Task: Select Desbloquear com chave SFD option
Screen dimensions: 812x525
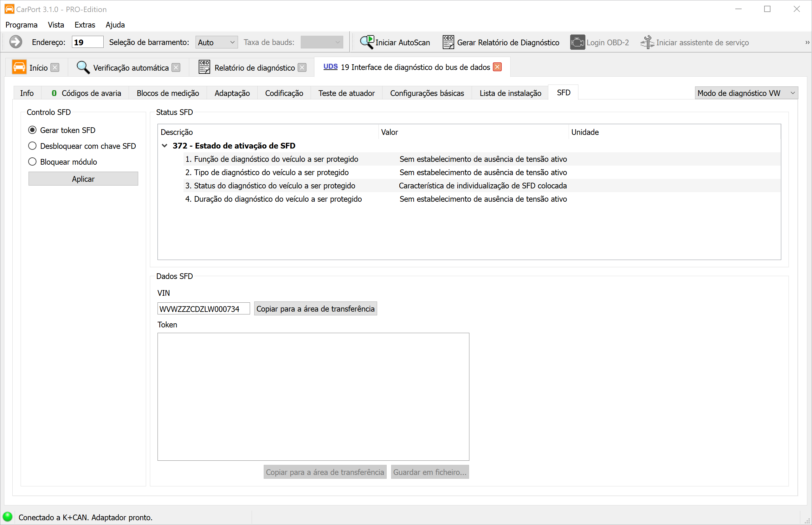Action: pos(32,146)
